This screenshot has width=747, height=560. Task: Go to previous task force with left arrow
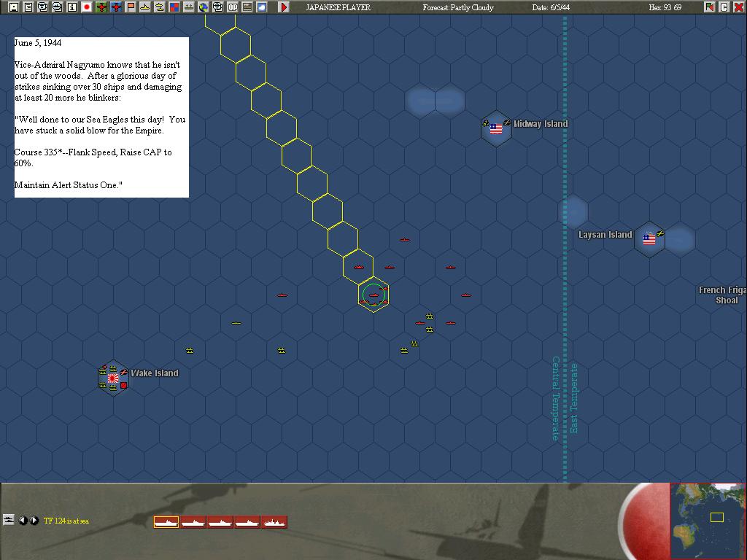point(23,521)
